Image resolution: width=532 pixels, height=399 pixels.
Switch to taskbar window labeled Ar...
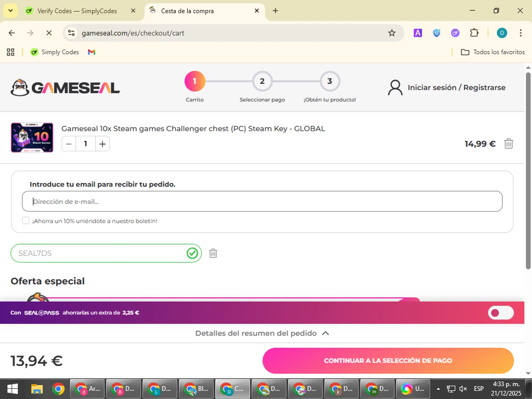point(88,389)
